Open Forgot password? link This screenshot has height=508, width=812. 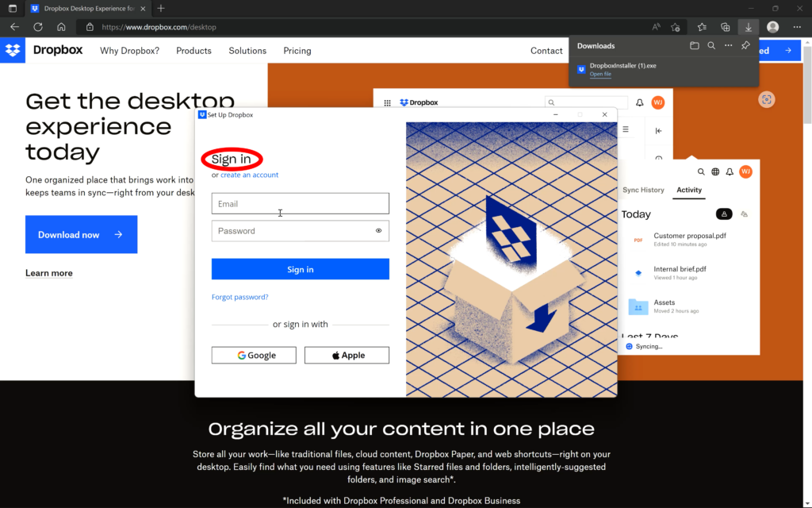(x=239, y=297)
